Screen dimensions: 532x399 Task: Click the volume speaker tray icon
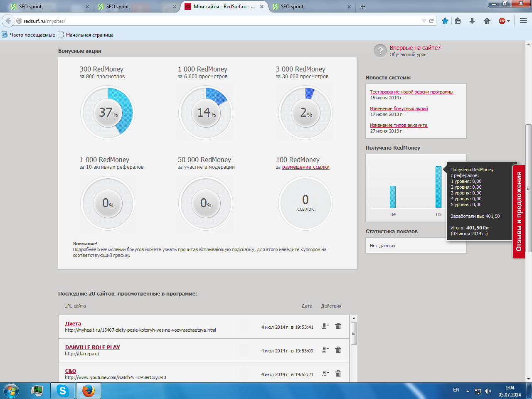(x=488, y=391)
